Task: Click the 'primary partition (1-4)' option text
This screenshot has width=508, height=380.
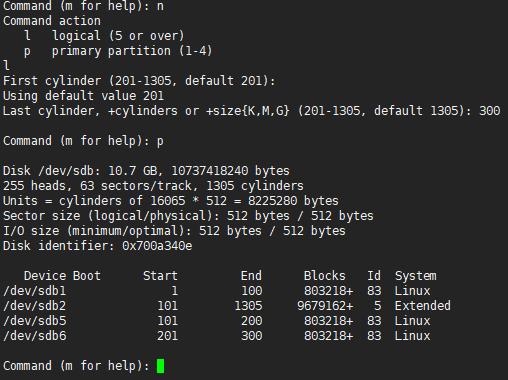Action: pos(132,51)
